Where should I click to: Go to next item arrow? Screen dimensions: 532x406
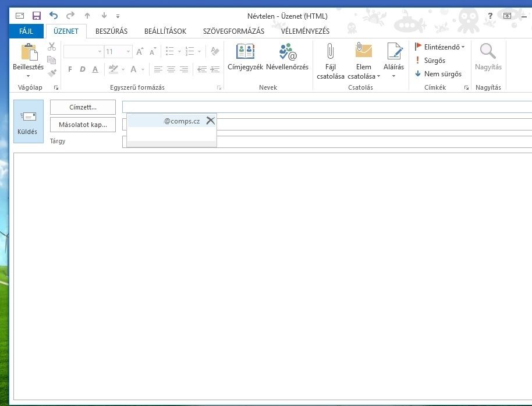(x=104, y=16)
